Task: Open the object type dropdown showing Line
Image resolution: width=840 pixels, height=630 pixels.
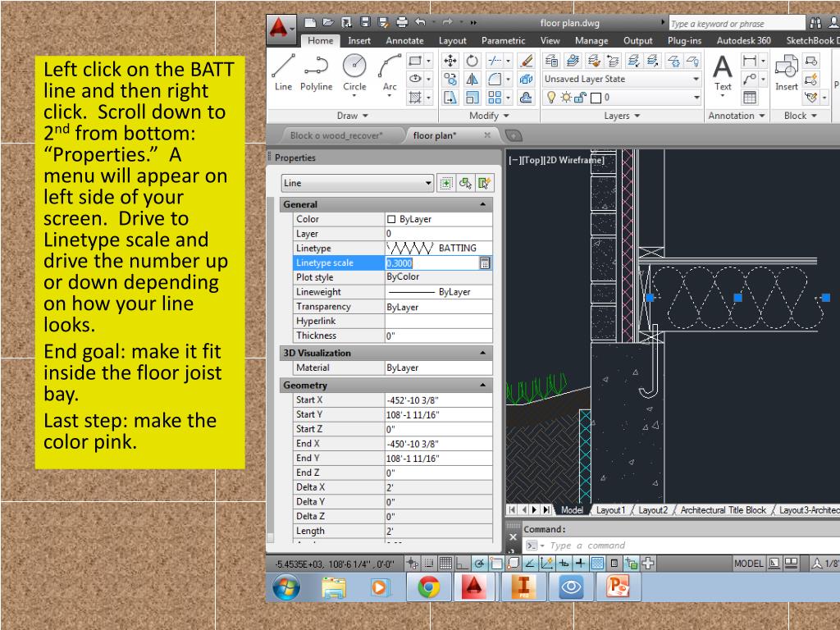Action: (x=357, y=184)
